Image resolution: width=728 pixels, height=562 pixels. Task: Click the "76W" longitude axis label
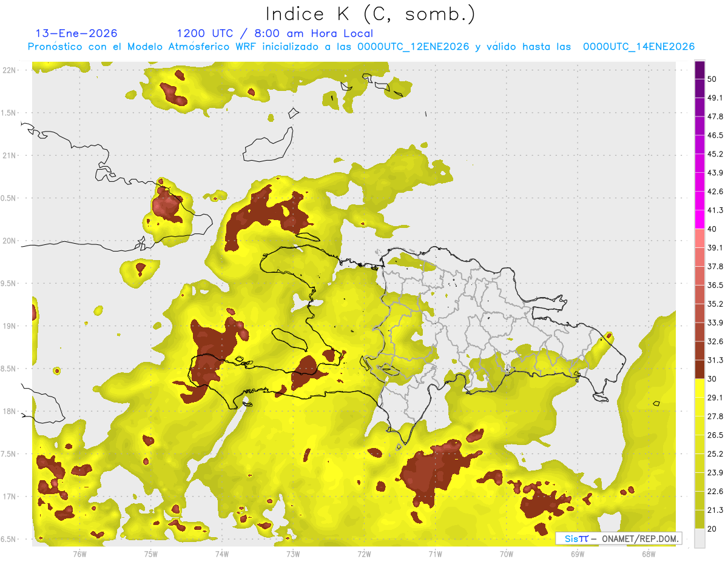[79, 554]
